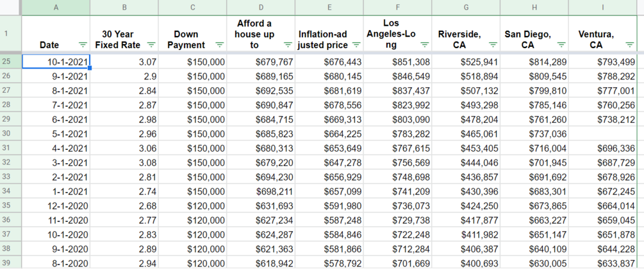Open the 30 Year Fixed Rate filter

pos(151,45)
